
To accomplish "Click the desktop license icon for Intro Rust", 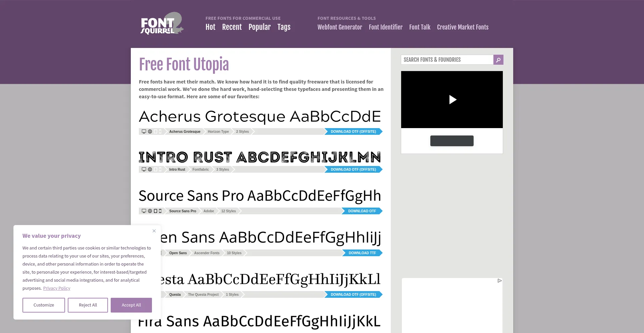I will 144,169.
